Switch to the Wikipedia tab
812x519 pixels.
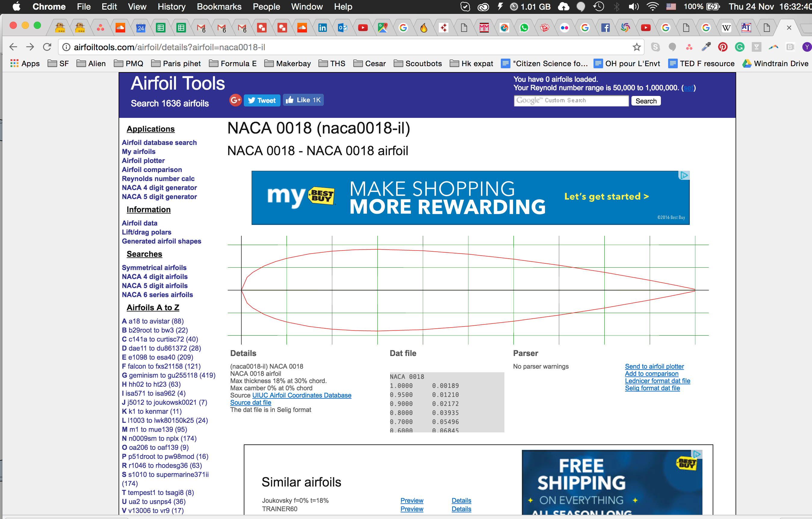(726, 28)
